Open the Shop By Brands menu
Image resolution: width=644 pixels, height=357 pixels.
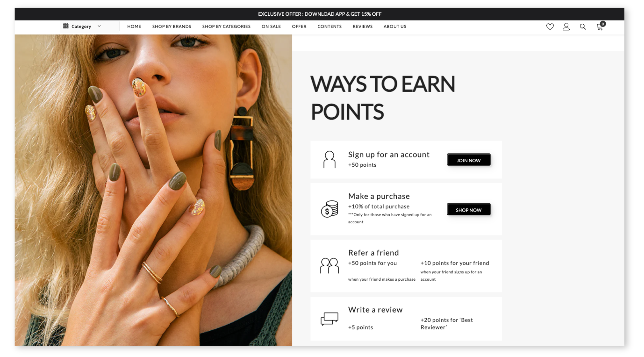172,27
